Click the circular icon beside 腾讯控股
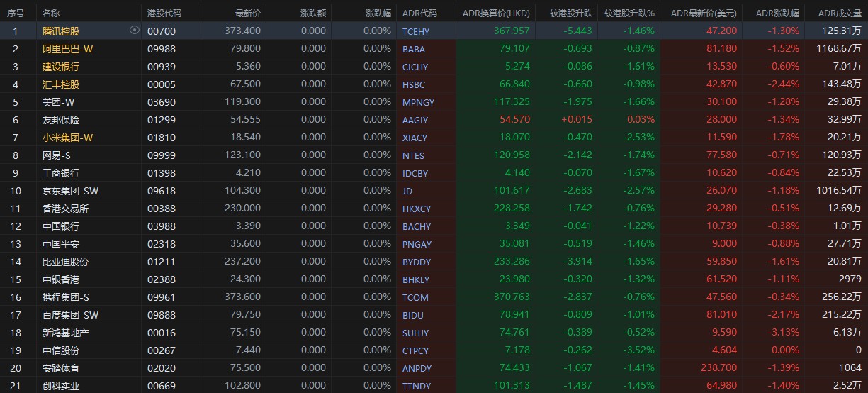Screen dimensions: 868x393 click(135, 31)
